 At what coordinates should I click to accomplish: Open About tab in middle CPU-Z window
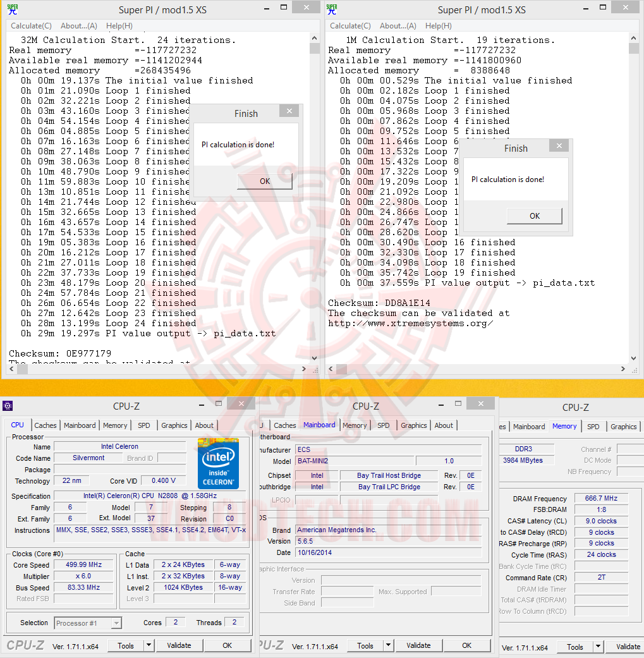point(444,425)
